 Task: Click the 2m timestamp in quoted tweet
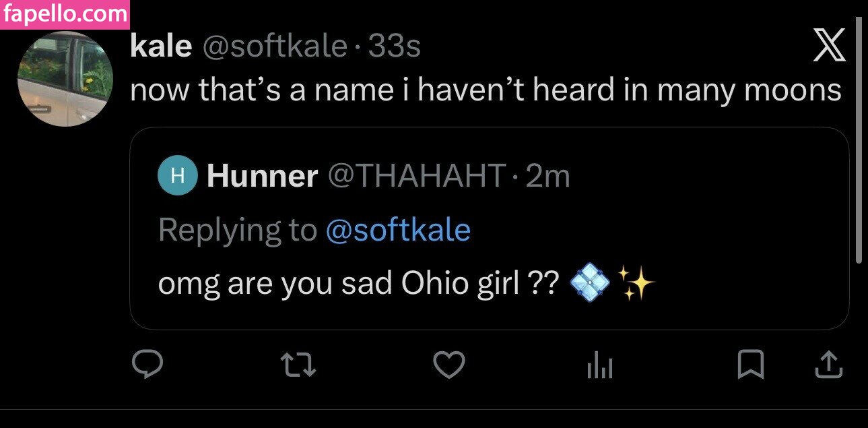(x=547, y=177)
